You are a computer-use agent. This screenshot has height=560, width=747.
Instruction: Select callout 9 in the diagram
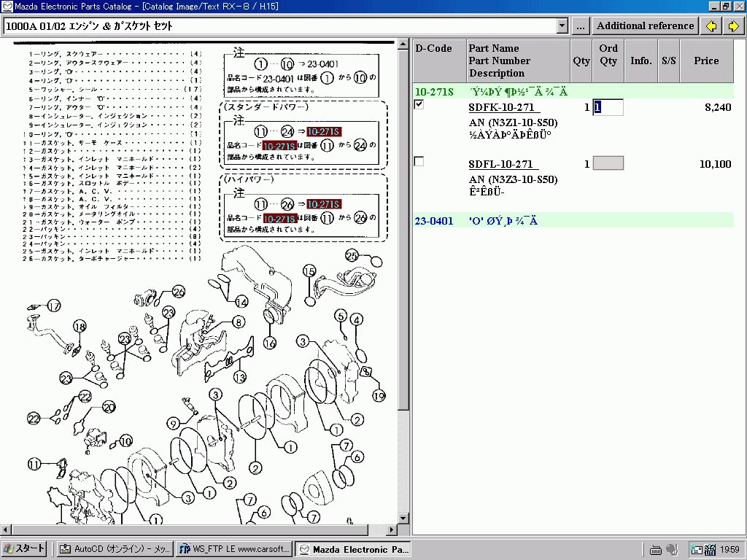coord(173,424)
